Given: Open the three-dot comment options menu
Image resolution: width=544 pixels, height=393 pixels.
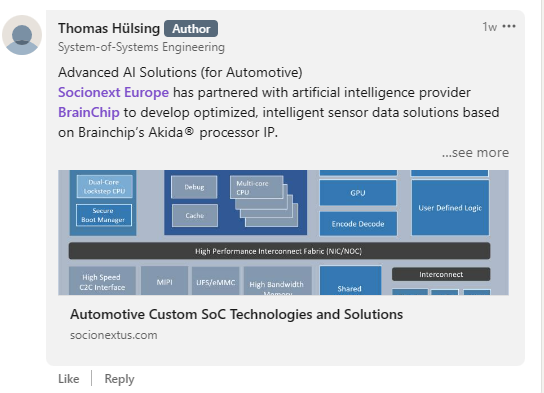Looking at the screenshot, I should click(509, 26).
